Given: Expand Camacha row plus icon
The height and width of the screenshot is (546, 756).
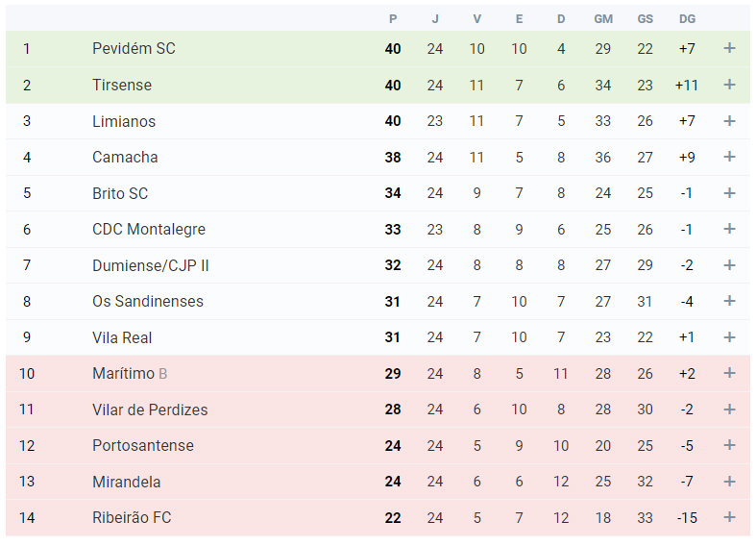Looking at the screenshot, I should click(729, 157).
